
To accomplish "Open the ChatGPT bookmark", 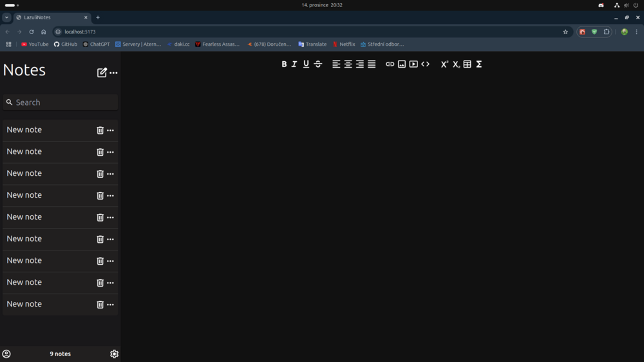I will 96,44.
